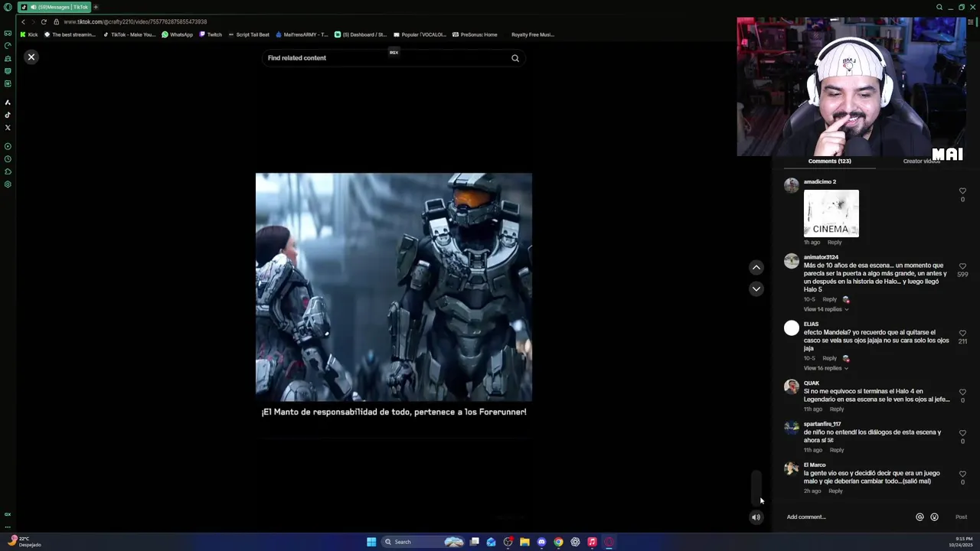
Task: Like the animator3124 comment
Action: coord(962,266)
